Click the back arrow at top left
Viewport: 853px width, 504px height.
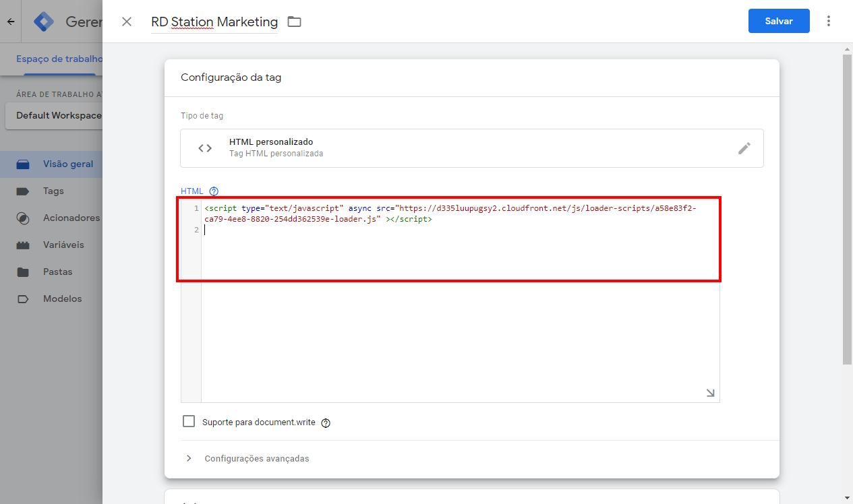click(10, 21)
